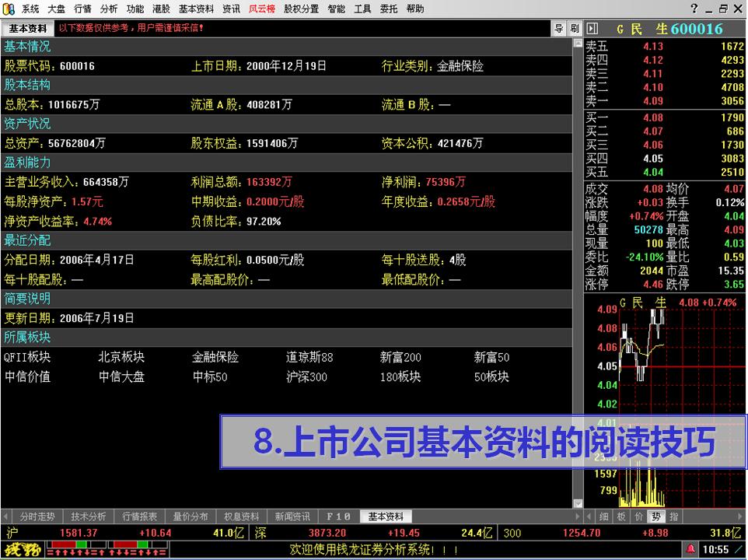Select the 价 price view button
The height and width of the screenshot is (560, 748).
pos(639,516)
